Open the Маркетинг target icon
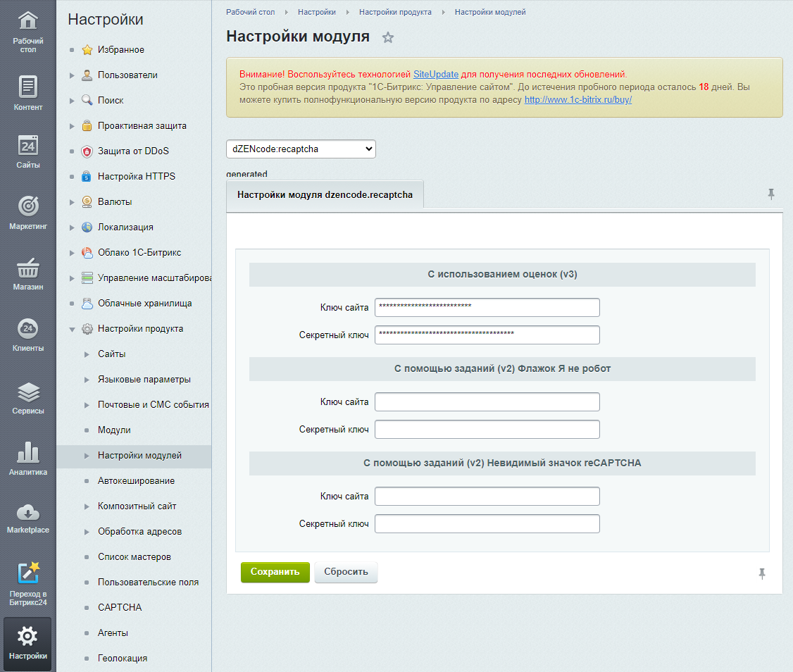793x672 pixels. click(x=27, y=206)
